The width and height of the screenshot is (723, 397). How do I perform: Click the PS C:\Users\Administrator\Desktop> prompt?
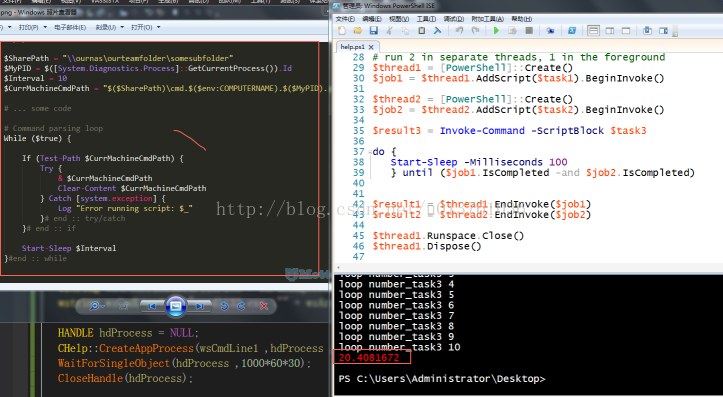click(442, 379)
